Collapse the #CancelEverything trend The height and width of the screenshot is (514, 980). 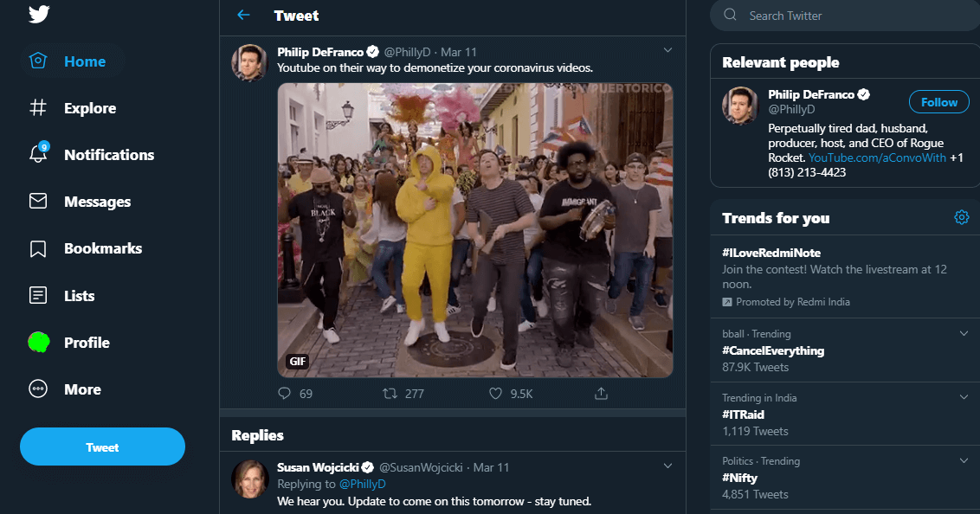[964, 332]
